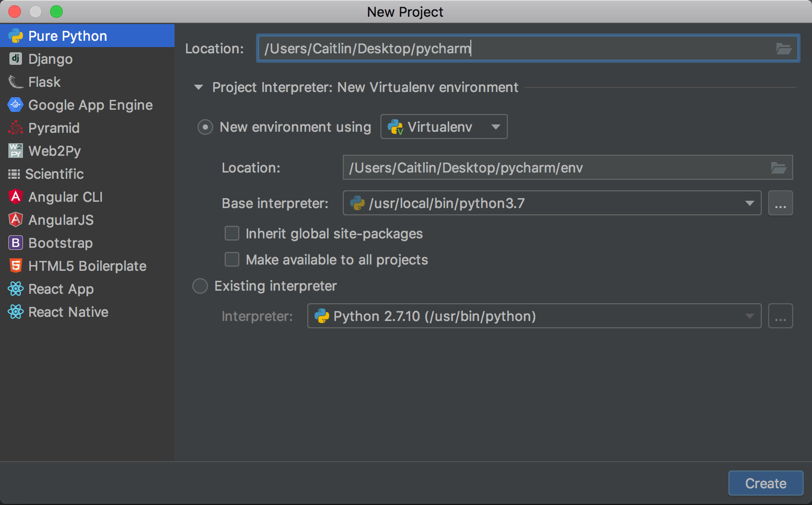
Task: Select the Django framework icon
Action: (x=15, y=59)
